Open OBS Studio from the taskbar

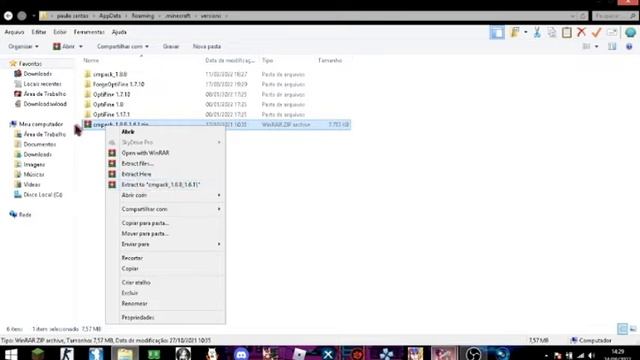473,354
